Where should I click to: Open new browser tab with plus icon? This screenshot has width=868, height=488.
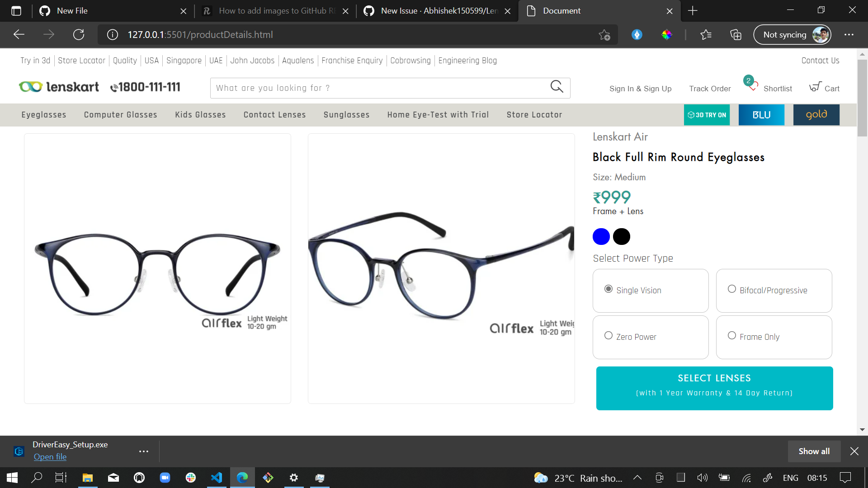[693, 11]
